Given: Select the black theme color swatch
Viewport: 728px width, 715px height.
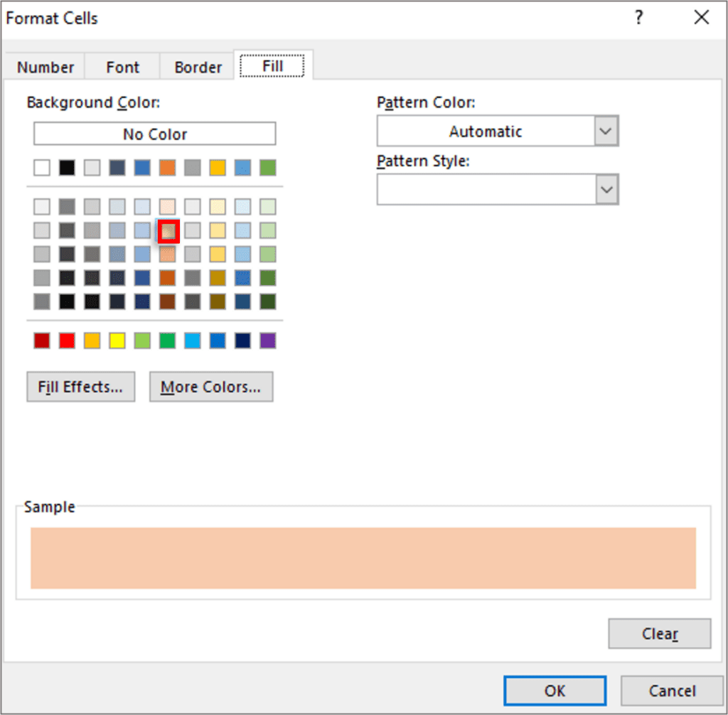Looking at the screenshot, I should coord(67,167).
